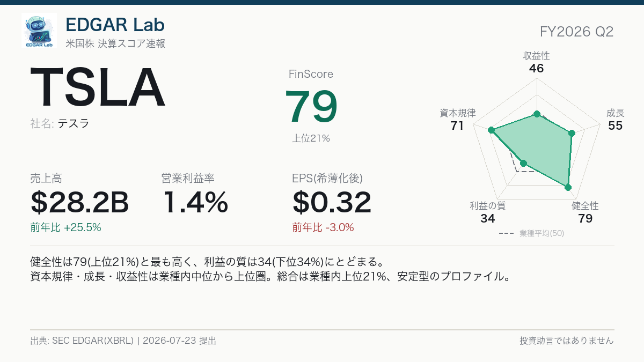Viewport: 644px width, 362px height.
Task: Click the EDGAR Lab robot logo
Action: [x=39, y=31]
